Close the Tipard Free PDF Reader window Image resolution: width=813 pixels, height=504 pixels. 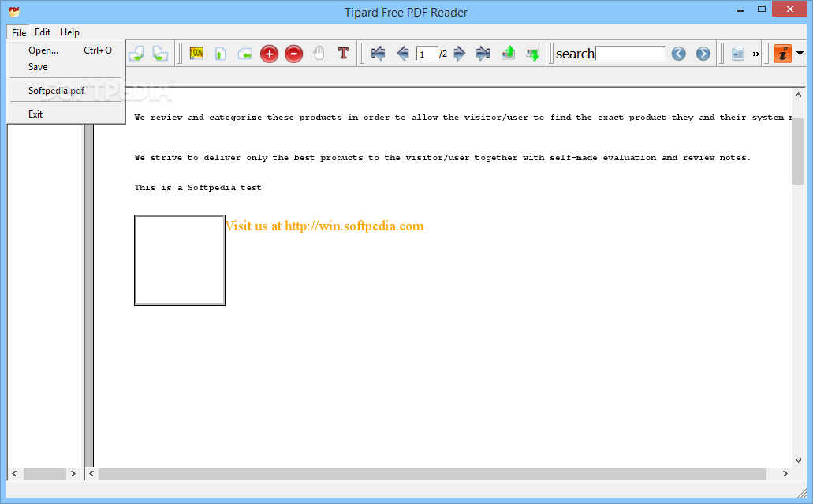coord(790,9)
